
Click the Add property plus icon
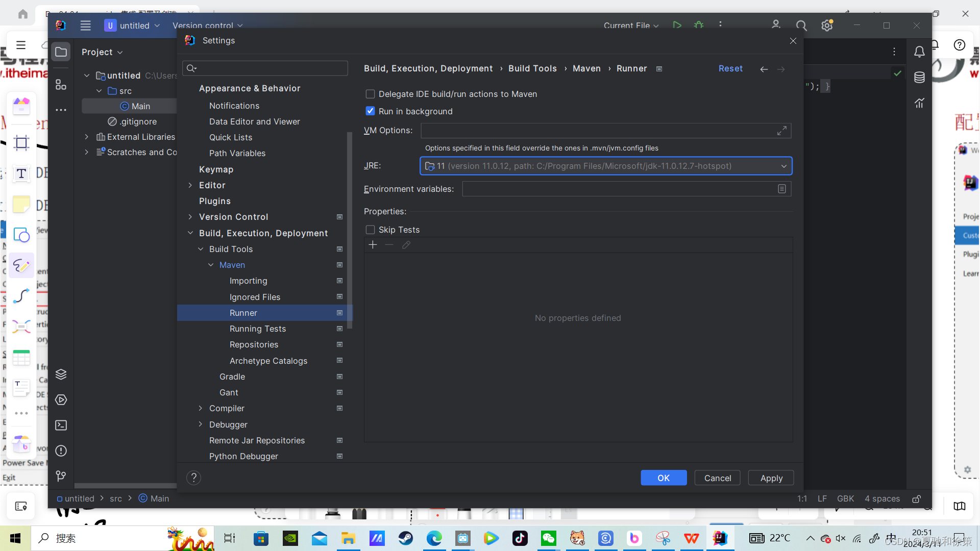coord(373,245)
